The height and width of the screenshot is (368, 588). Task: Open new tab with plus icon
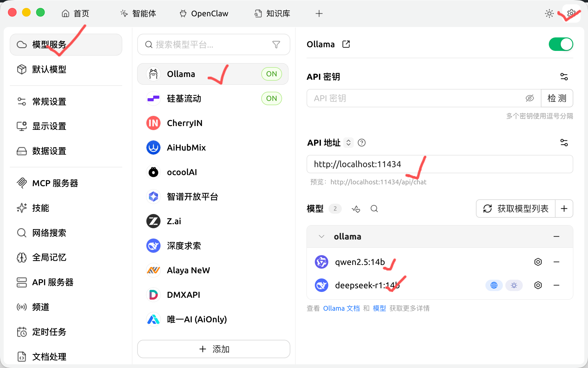pyautogui.click(x=319, y=13)
